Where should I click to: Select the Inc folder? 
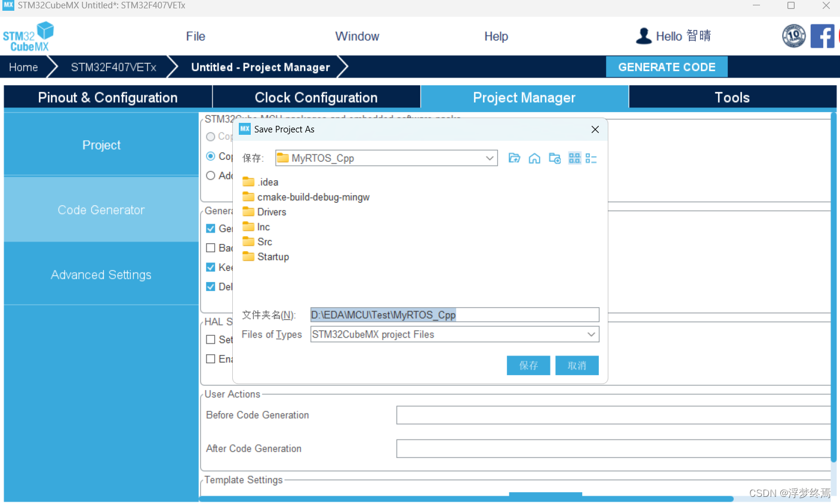256,227
